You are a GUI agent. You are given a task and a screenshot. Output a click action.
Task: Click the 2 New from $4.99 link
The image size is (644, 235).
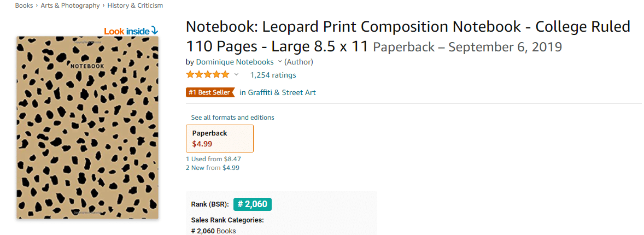pyautogui.click(x=213, y=168)
